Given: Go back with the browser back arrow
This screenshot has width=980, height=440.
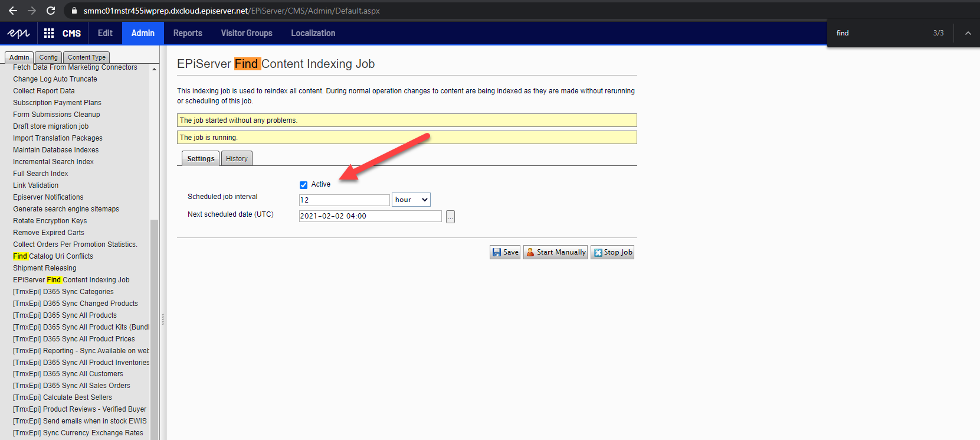Looking at the screenshot, I should point(13,11).
